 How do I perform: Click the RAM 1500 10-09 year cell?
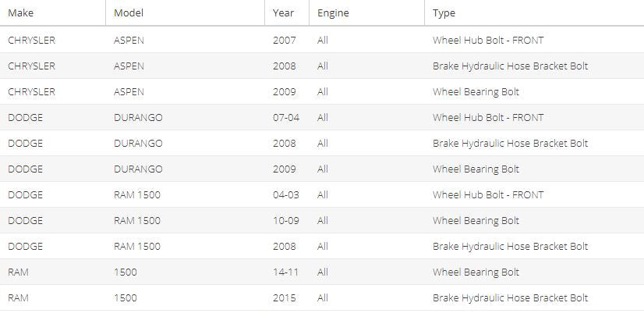pos(286,220)
